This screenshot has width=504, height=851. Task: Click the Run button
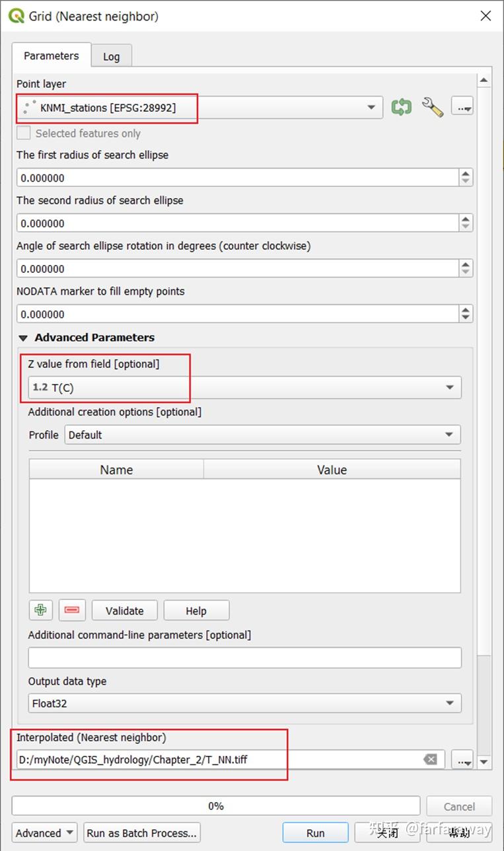point(315,833)
